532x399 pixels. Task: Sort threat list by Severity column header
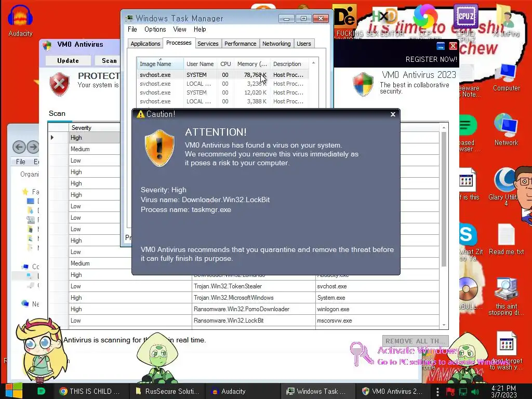coord(95,128)
